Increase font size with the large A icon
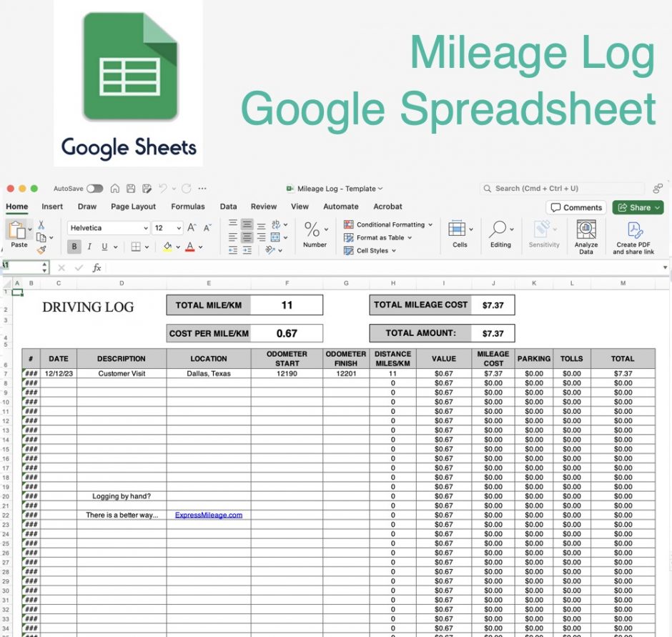 (192, 227)
